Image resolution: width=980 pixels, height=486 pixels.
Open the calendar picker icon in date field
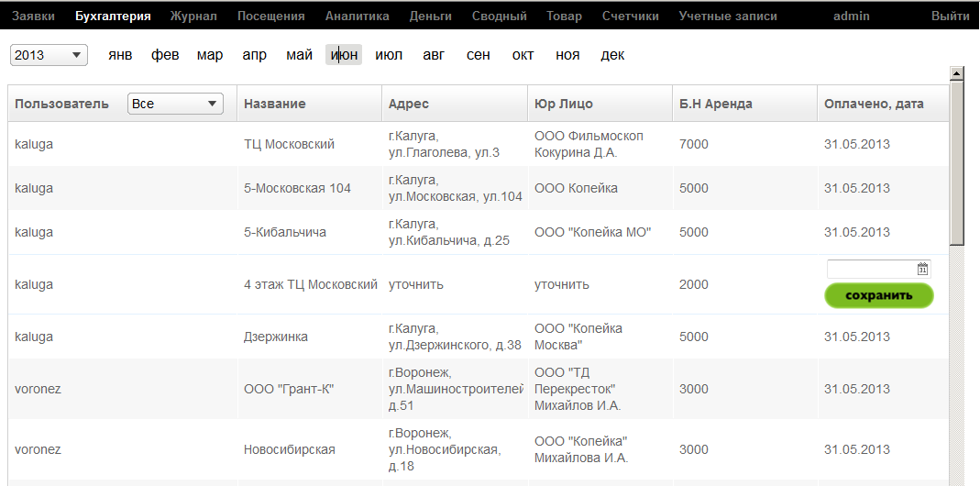coord(922,270)
